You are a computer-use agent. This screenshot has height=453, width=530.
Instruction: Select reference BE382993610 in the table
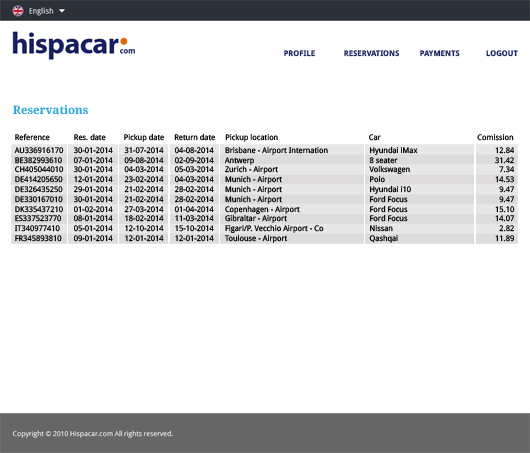tap(39, 160)
